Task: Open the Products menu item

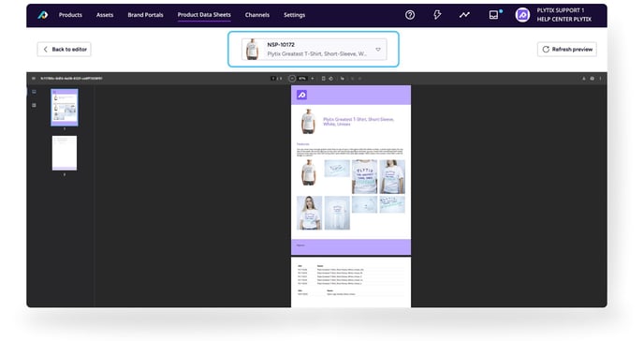Action: click(70, 15)
